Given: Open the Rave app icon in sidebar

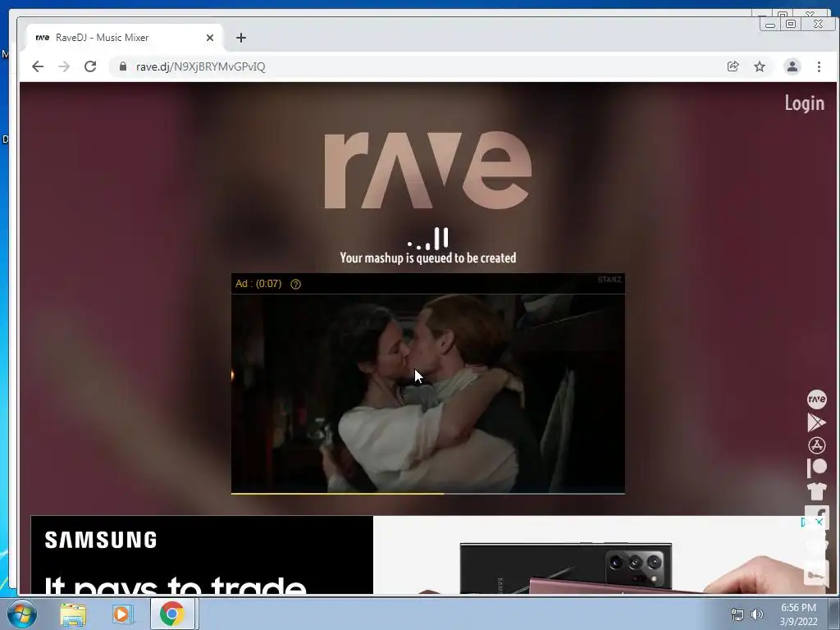Looking at the screenshot, I should click(x=816, y=399).
